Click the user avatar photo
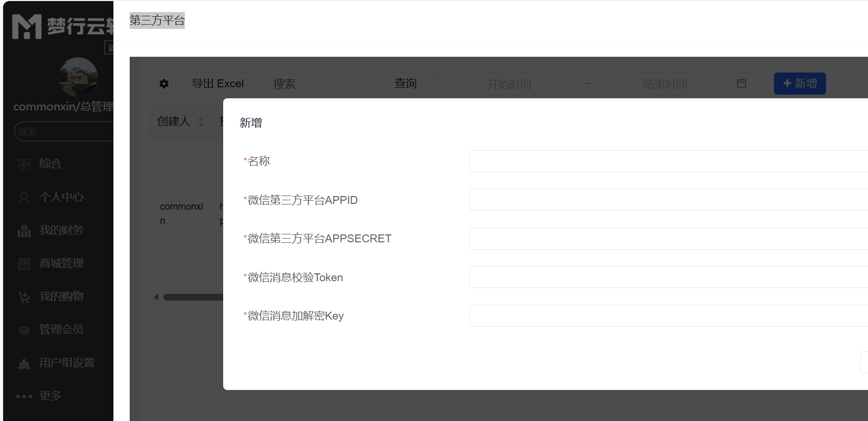868x421 pixels. point(78,77)
